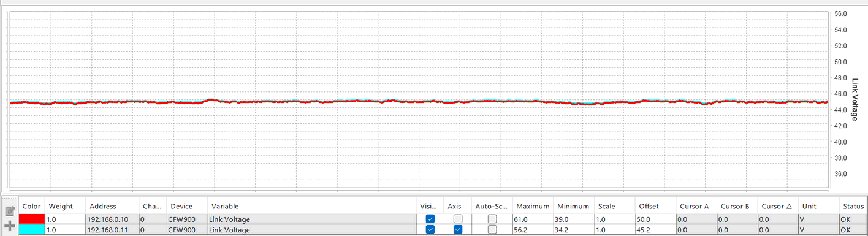The width and height of the screenshot is (868, 236).
Task: Open the cyan color swatch for 192.168.0.11
Action: [32, 229]
